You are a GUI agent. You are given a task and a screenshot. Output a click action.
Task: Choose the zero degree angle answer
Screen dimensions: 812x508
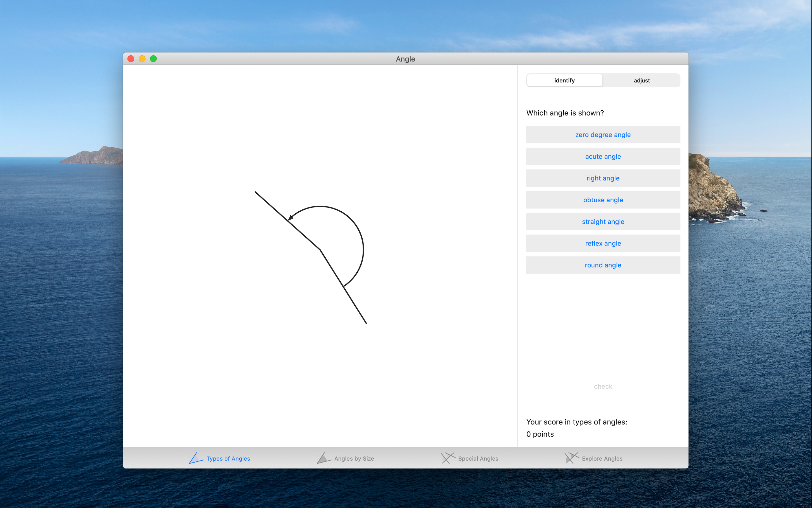[603, 135]
